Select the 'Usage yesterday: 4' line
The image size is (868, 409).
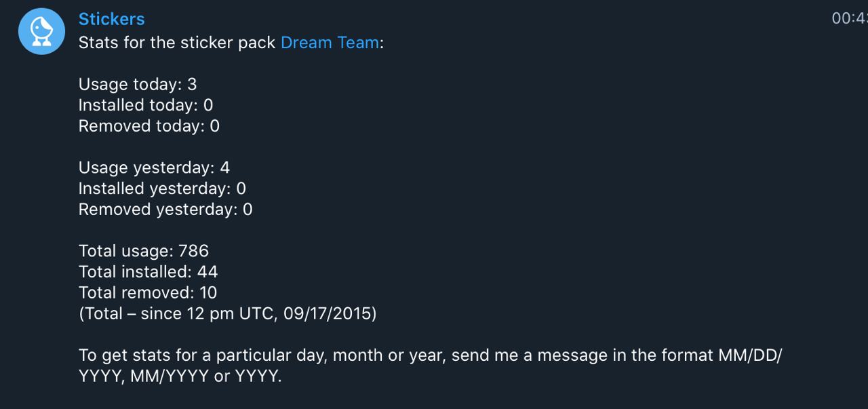(x=154, y=168)
